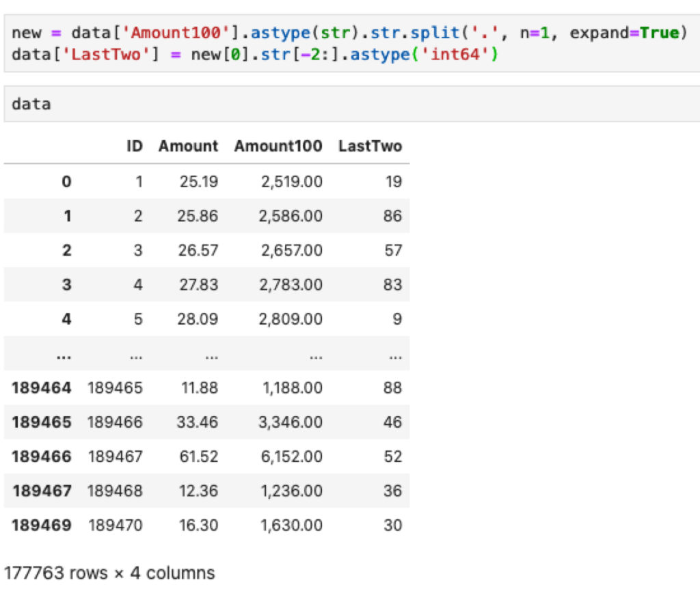This screenshot has width=700, height=602.
Task: Click the LastTwo column header
Action: coord(370,146)
